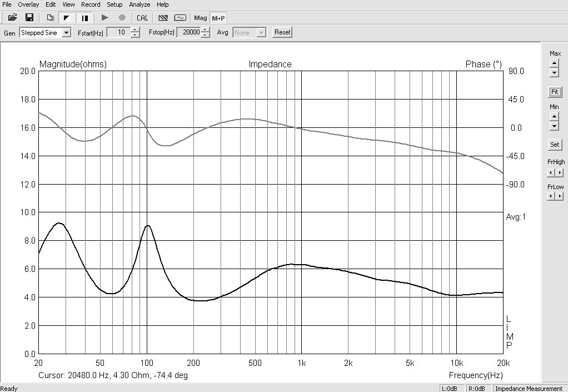Open the Setup menu
The height and width of the screenshot is (392, 568).
click(114, 4)
